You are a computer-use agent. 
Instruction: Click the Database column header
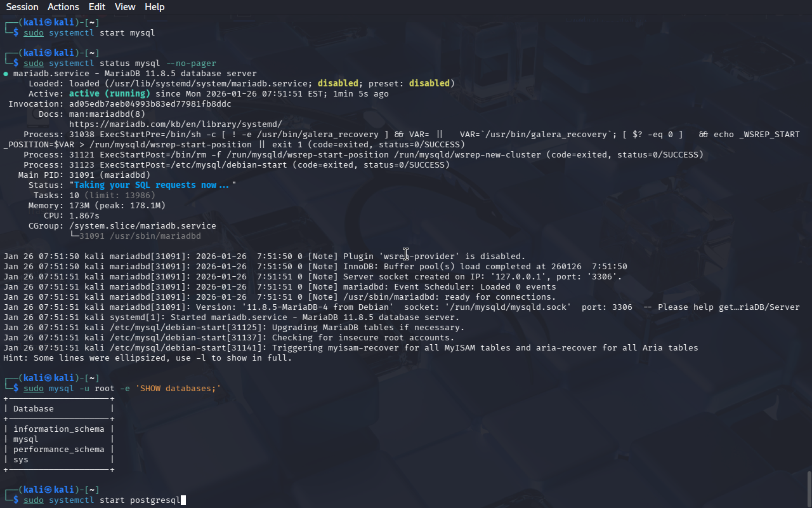[x=34, y=409]
